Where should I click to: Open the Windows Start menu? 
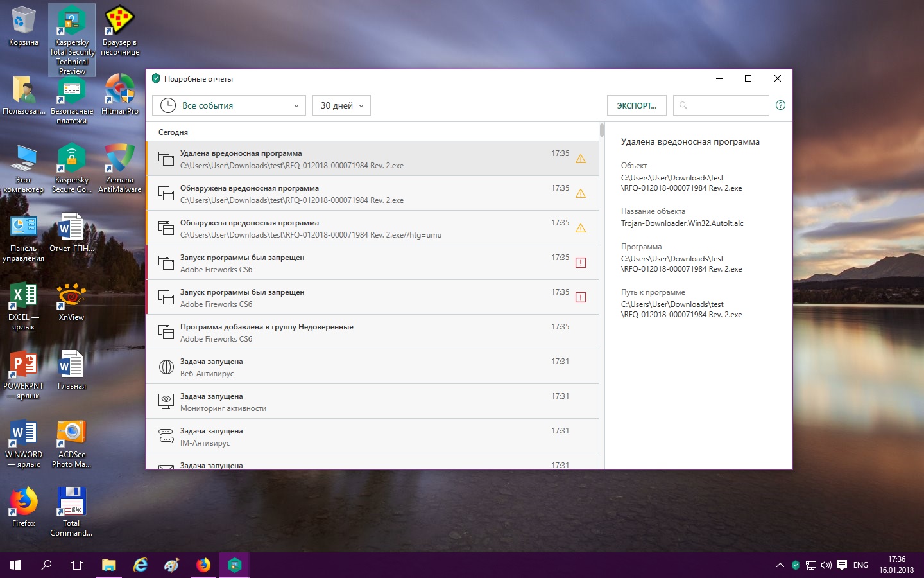pos(15,565)
